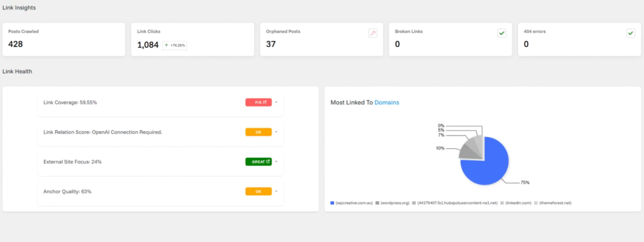Click the Orphaned Posts fix icon
This screenshot has height=242, width=644.
[373, 33]
